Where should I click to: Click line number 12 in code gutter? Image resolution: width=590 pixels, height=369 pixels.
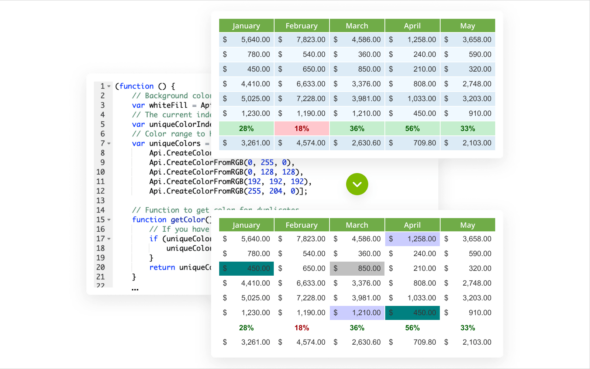click(x=100, y=191)
